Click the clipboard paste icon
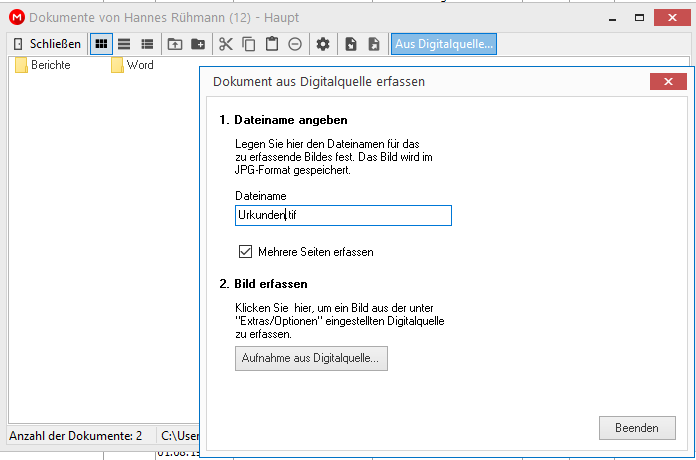The height and width of the screenshot is (460, 696). [x=272, y=44]
